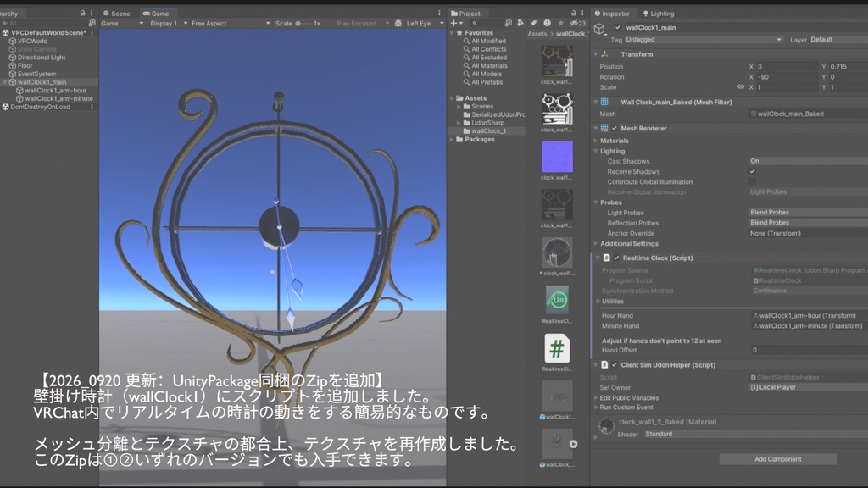The image size is (868, 488).
Task: Open the Project panel's three-dot options menu
Action: coord(582,13)
